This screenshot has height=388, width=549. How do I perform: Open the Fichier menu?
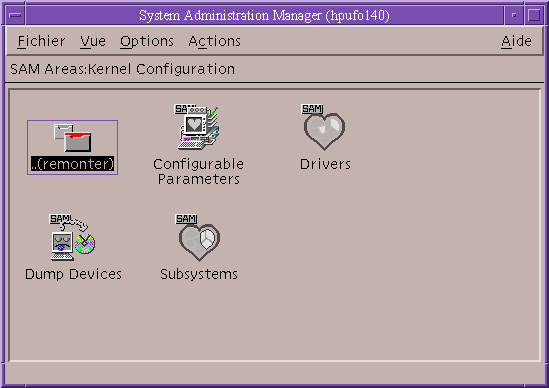coord(41,41)
